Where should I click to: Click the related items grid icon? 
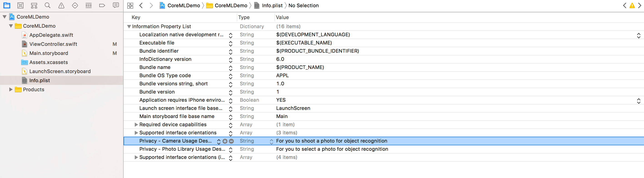point(130,5)
